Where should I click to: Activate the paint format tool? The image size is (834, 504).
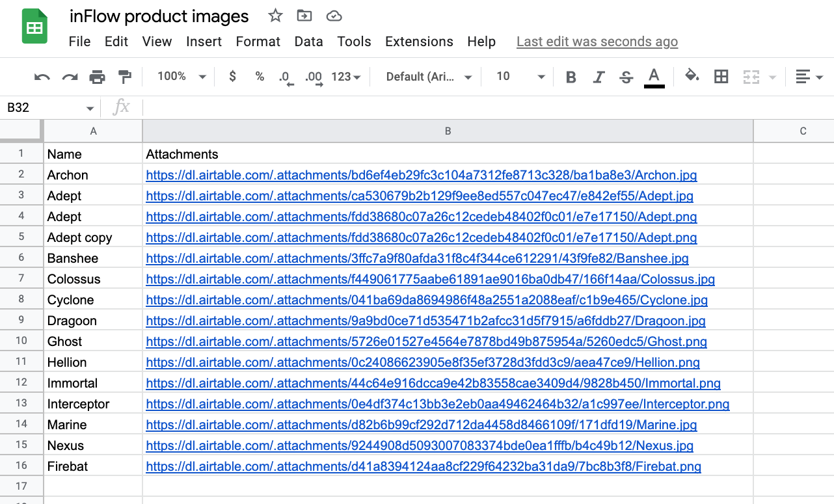tap(124, 77)
